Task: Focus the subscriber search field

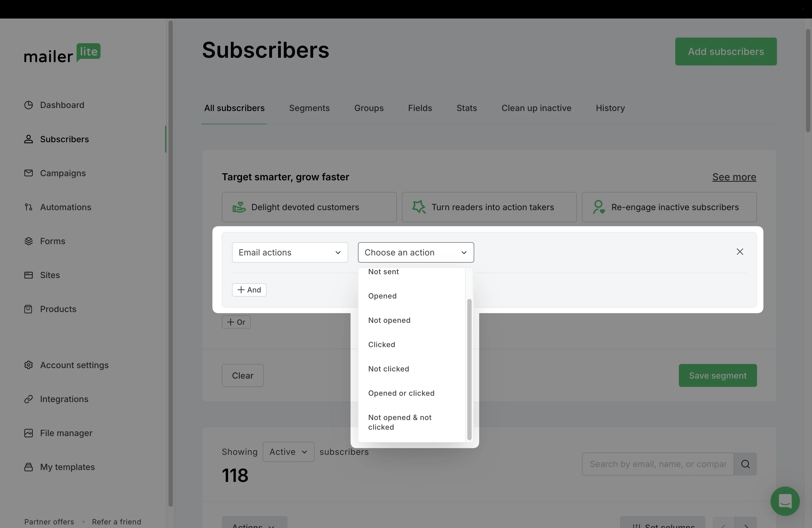Action: [657, 464]
